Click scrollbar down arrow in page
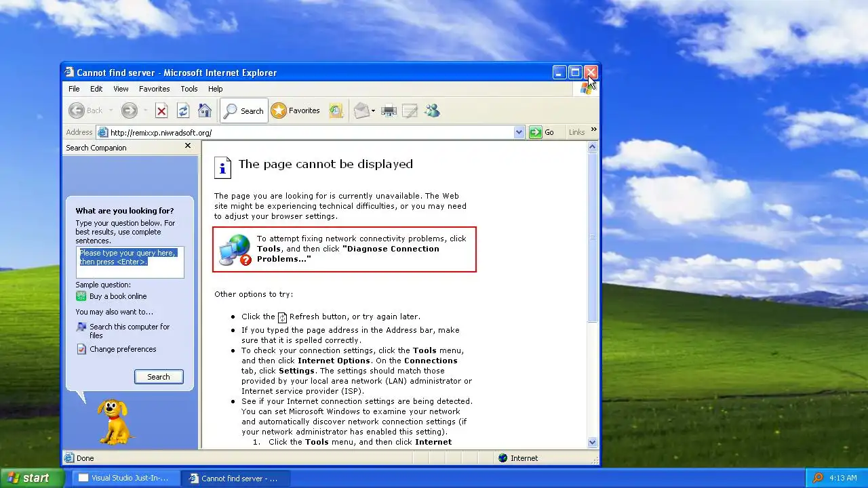The height and width of the screenshot is (488, 868). pos(593,443)
